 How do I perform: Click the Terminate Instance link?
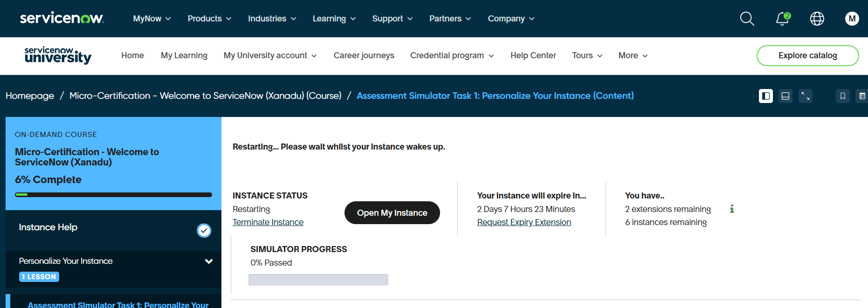point(268,222)
